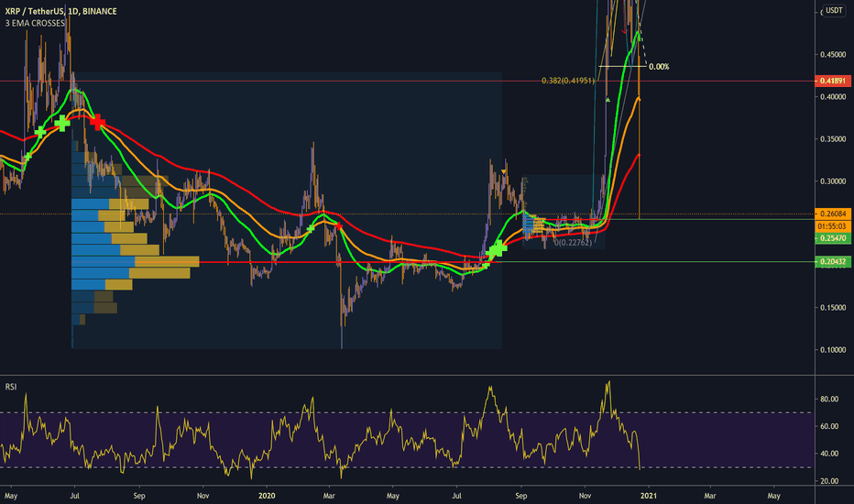This screenshot has width=854, height=504.
Task: Click the 0.382(0.41951) Fibonacci level label
Action: tap(567, 81)
